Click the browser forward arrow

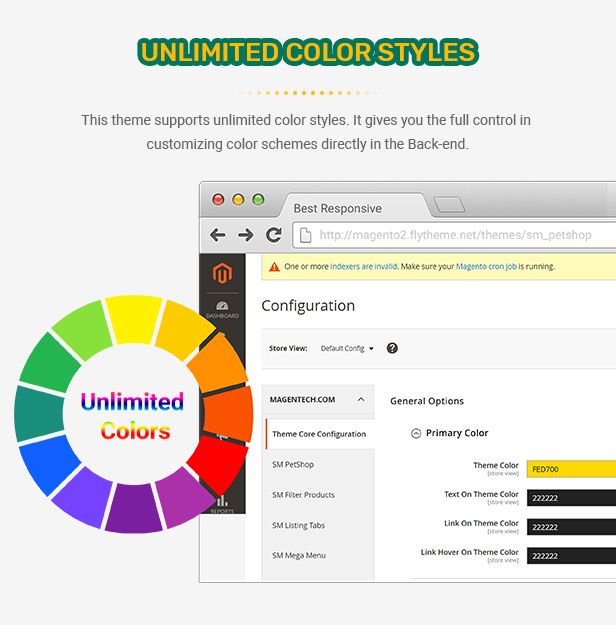point(245,235)
